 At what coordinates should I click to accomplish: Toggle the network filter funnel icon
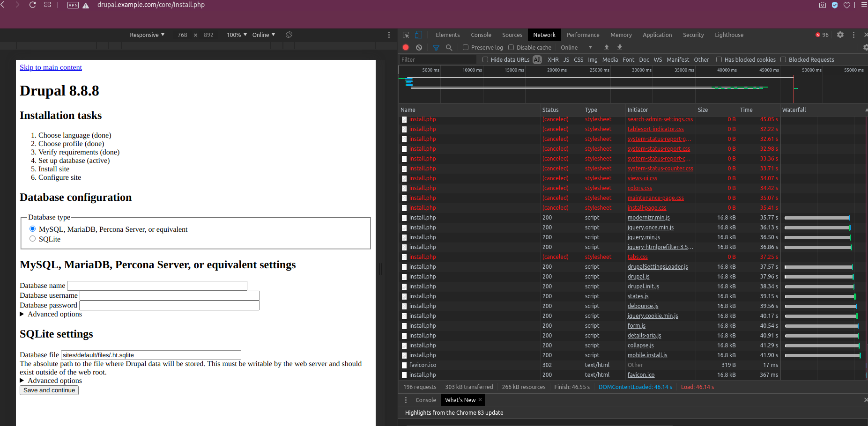click(436, 47)
